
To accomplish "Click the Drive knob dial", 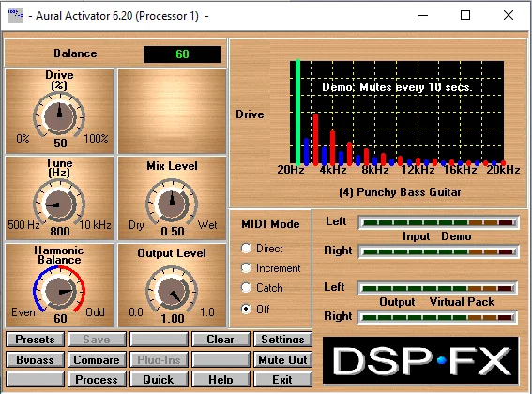I will (x=59, y=116).
